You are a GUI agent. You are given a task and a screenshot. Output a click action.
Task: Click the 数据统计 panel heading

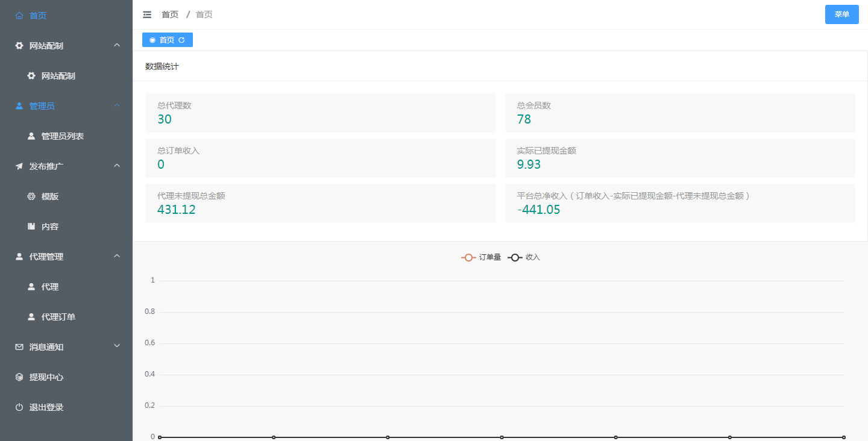pos(162,66)
